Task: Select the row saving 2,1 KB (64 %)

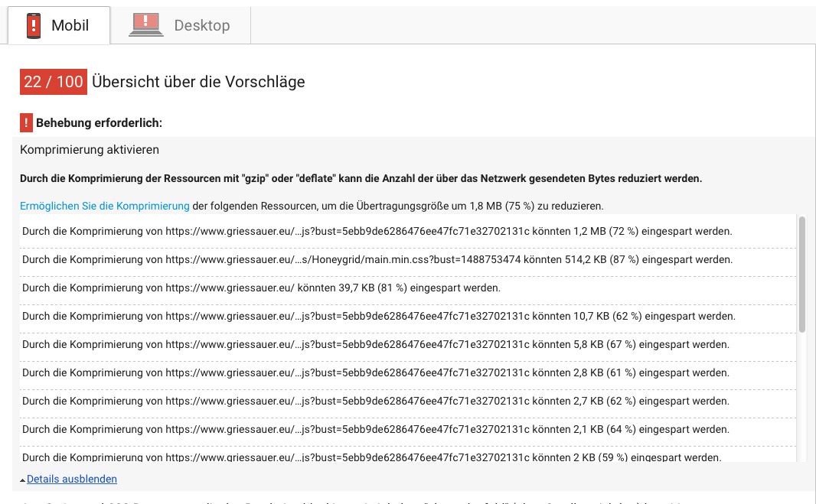Action: pos(375,429)
